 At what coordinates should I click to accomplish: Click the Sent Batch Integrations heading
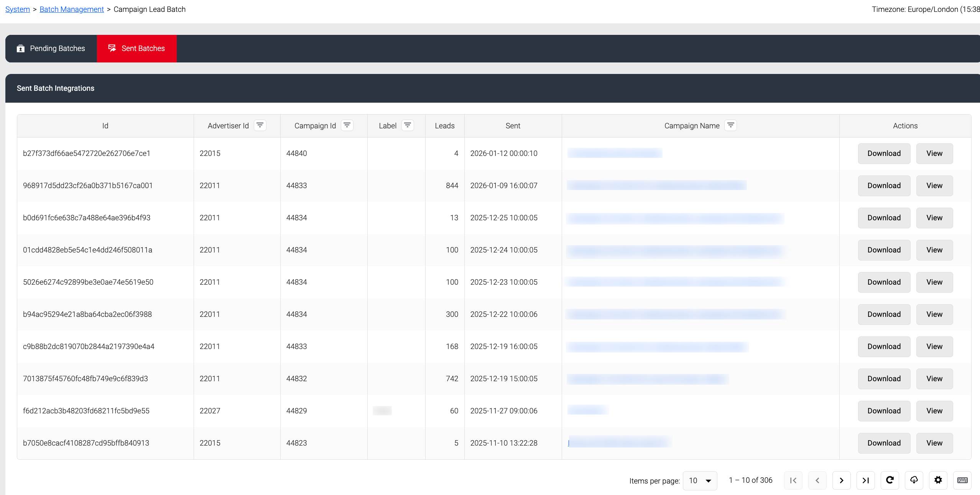tap(56, 88)
